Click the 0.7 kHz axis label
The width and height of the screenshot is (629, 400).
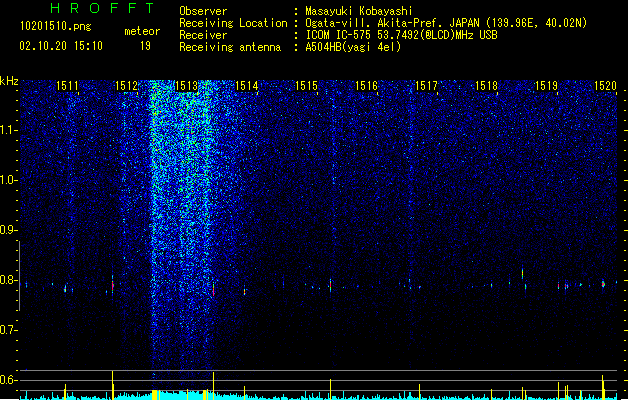pyautogui.click(x=8, y=330)
